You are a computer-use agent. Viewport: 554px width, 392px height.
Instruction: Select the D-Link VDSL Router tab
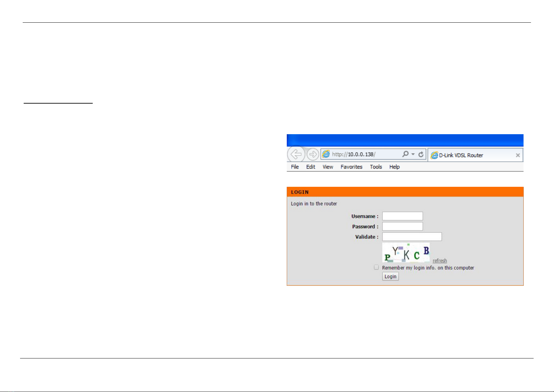tap(475, 155)
